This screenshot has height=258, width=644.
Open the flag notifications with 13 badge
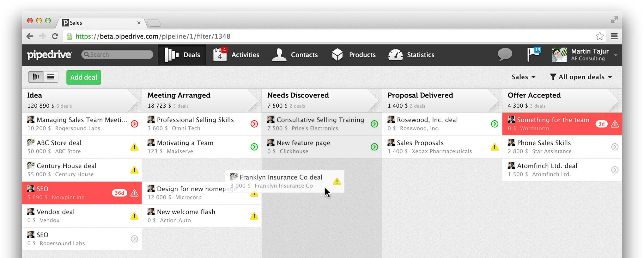[534, 54]
